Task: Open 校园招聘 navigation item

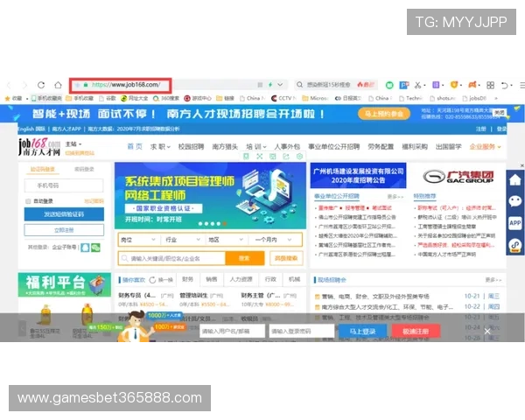Action: (x=191, y=147)
